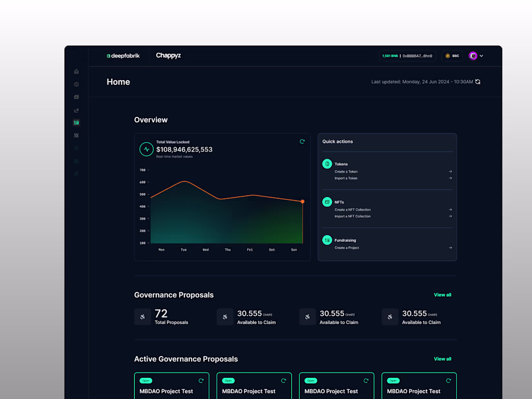This screenshot has height=399, width=532.
Task: Refresh the Total Value Locked chart
Action: pos(302,142)
